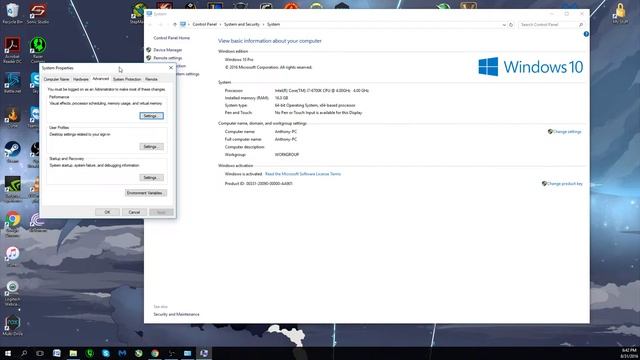
Task: Open the green Razer desktop shortcut
Action: [x=38, y=50]
